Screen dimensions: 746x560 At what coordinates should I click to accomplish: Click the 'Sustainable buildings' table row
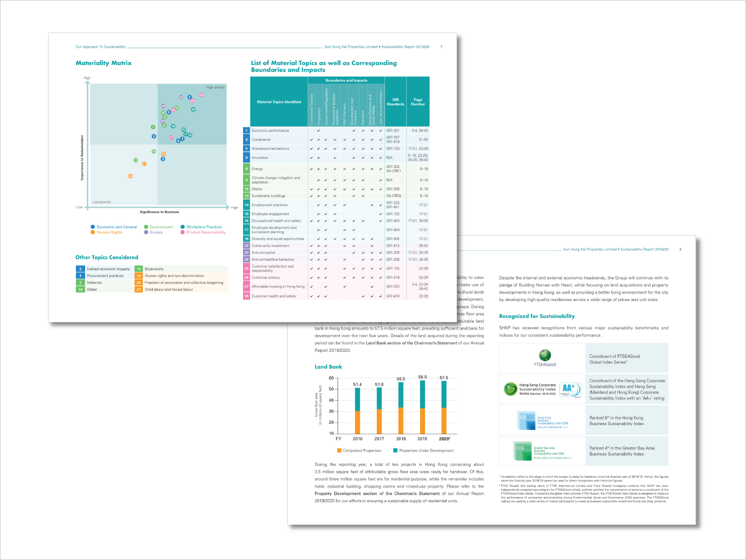coord(336,196)
